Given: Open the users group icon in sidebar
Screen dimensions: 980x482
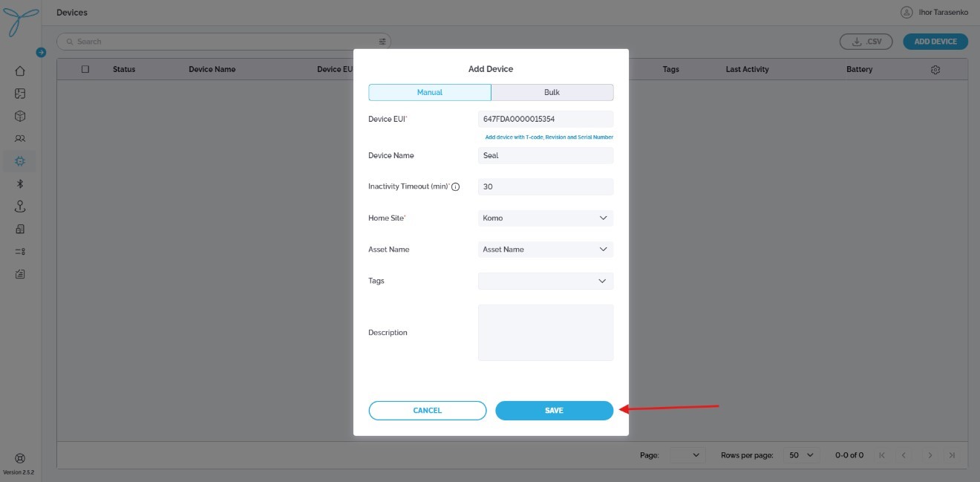Looking at the screenshot, I should (x=20, y=139).
